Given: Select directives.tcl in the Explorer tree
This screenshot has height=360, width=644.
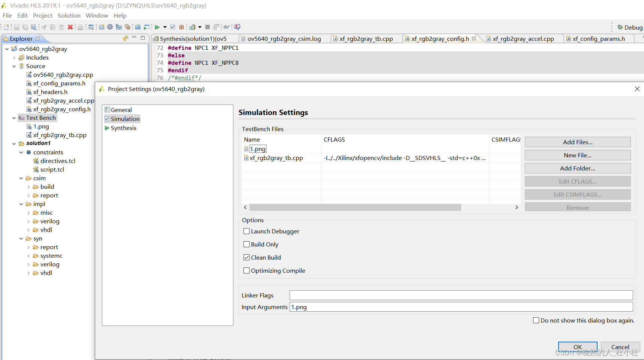Looking at the screenshot, I should click(58, 161).
